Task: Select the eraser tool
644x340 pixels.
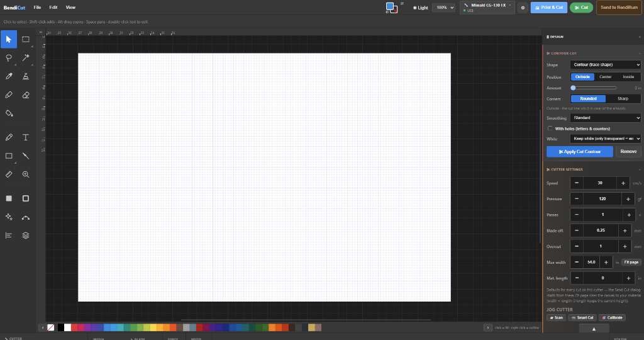Action: (25, 94)
